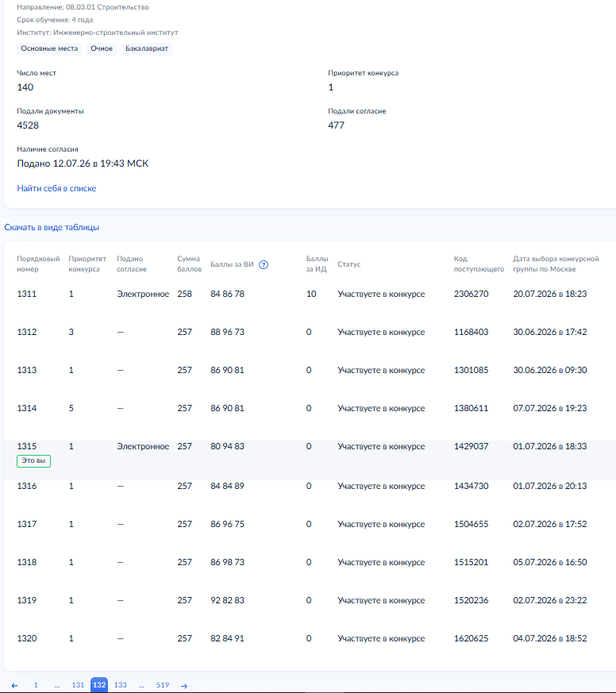Viewport: 616px width, 693px height.
Task: Click the Бакалавриат tag
Action: [147, 48]
